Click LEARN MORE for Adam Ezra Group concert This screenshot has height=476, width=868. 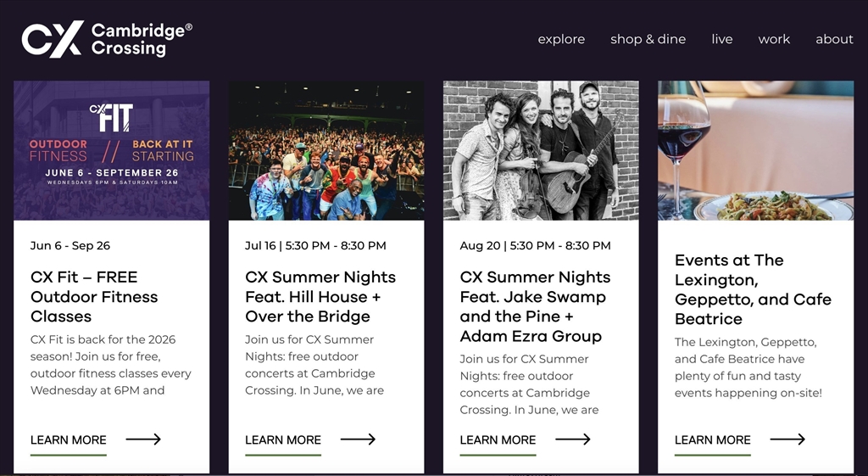498,440
